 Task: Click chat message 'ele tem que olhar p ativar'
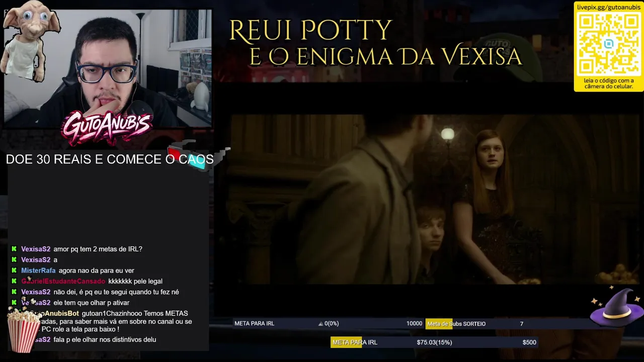coord(92,303)
